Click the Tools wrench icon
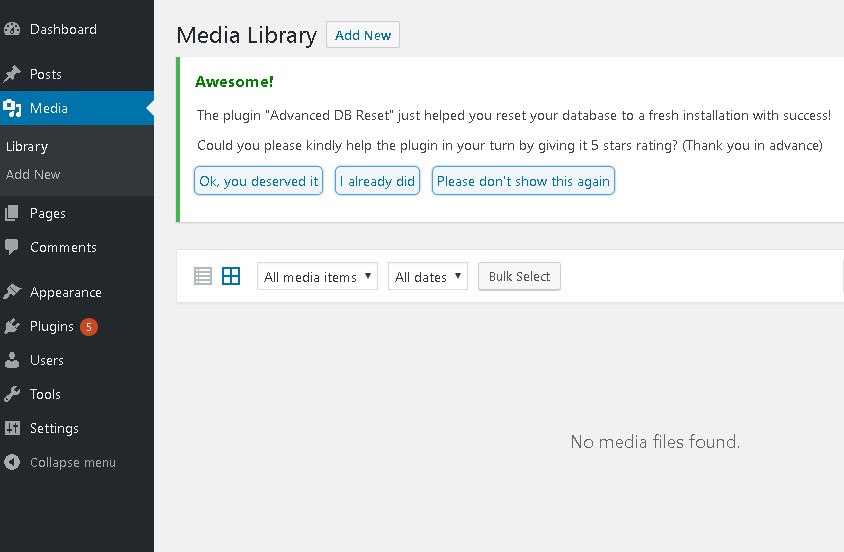 12,394
